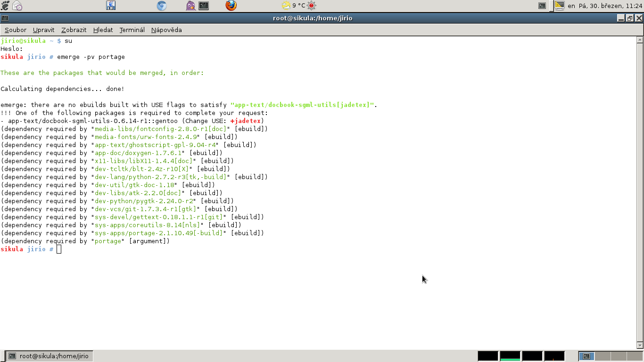The width and height of the screenshot is (644, 362).
Task: Click the 'en' keyboard layout indicator
Action: 571,6
